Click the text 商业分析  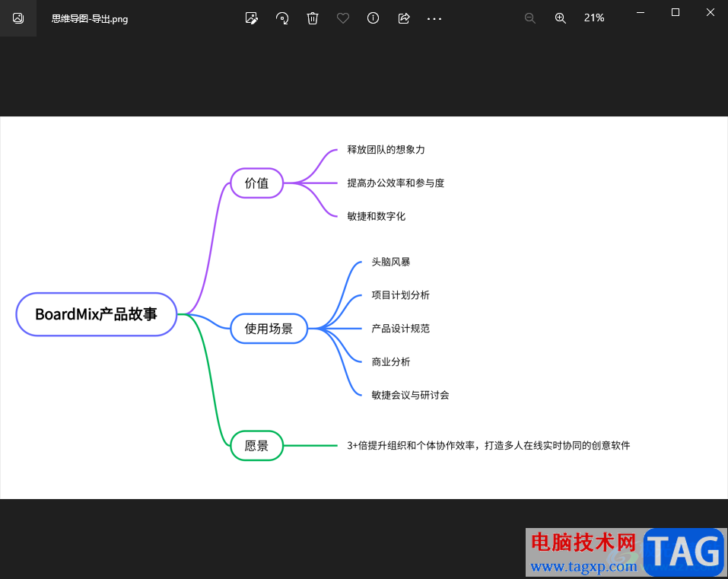[390, 362]
